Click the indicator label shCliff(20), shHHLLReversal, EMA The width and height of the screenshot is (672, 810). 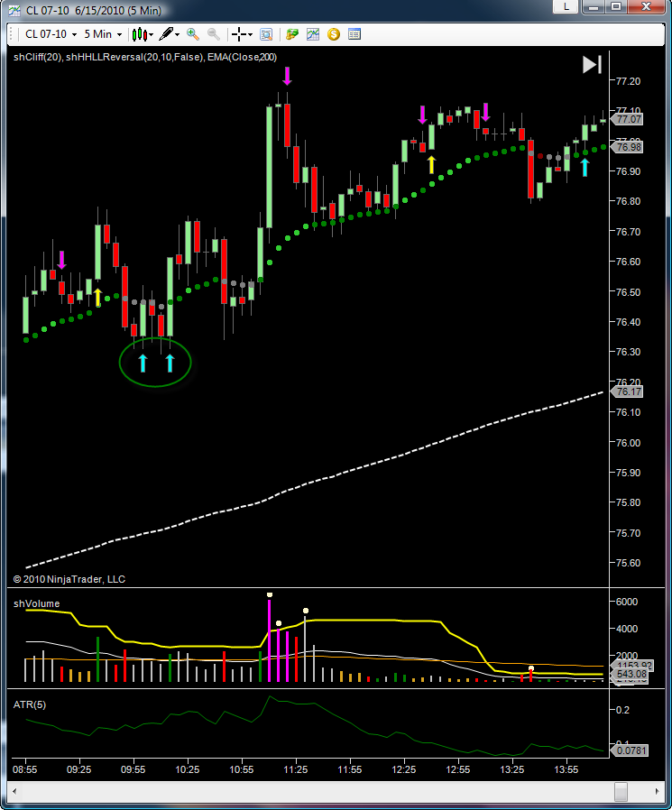click(x=145, y=57)
